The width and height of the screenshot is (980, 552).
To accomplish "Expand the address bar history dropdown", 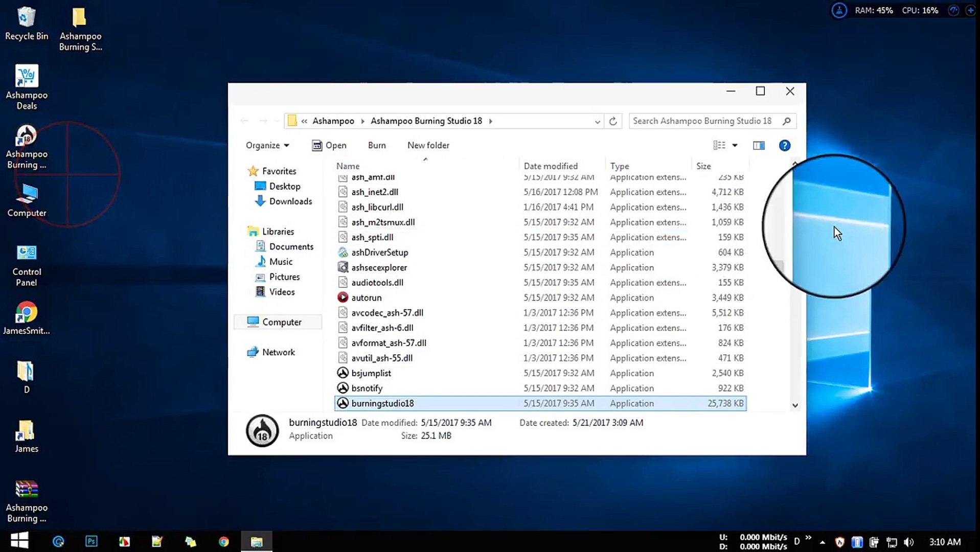I will (597, 122).
